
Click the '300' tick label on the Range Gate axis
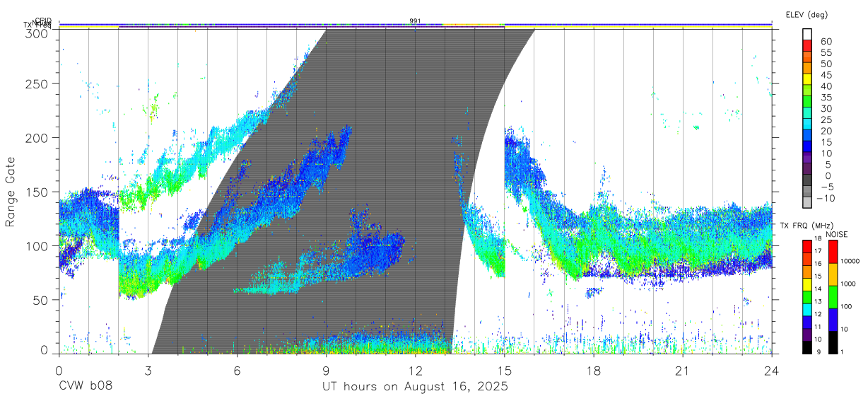pyautogui.click(x=37, y=33)
